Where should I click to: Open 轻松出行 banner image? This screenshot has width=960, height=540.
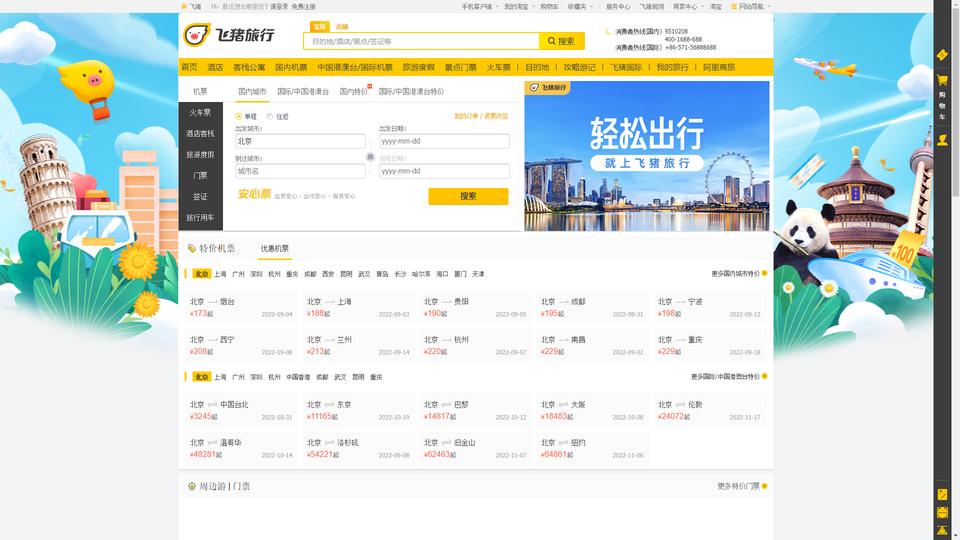click(x=647, y=156)
